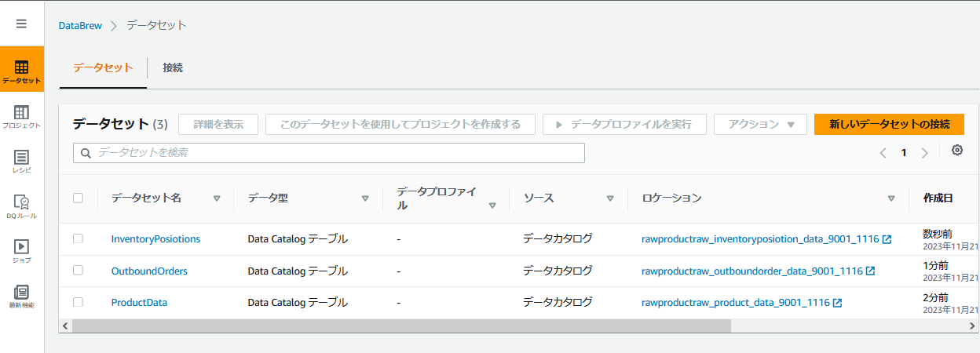
Task: Click the 作成日 column header
Action: tap(938, 198)
